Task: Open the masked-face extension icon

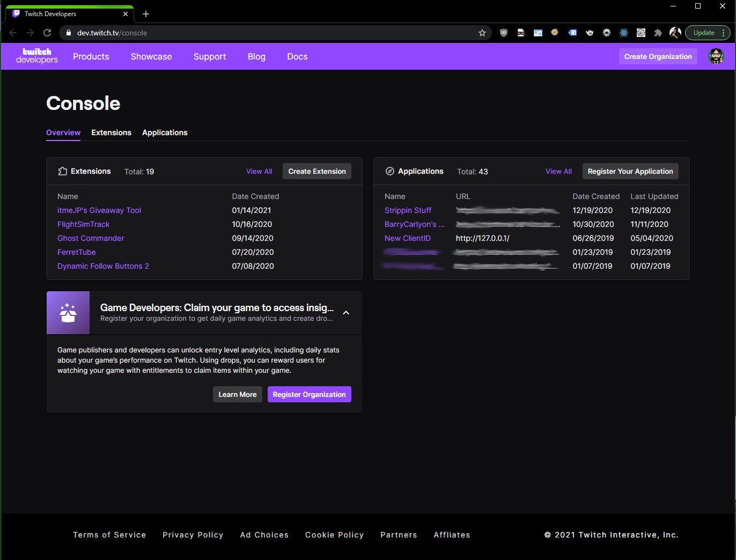Action: click(521, 33)
